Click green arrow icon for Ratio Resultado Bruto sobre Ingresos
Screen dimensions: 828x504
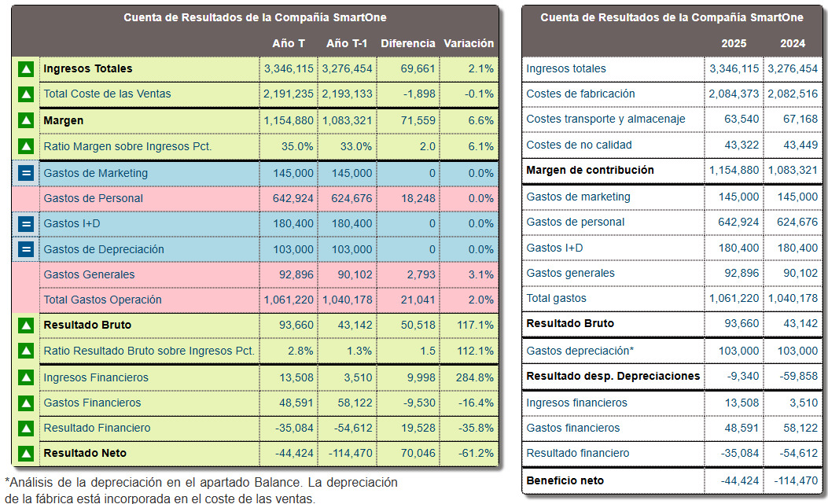click(26, 351)
